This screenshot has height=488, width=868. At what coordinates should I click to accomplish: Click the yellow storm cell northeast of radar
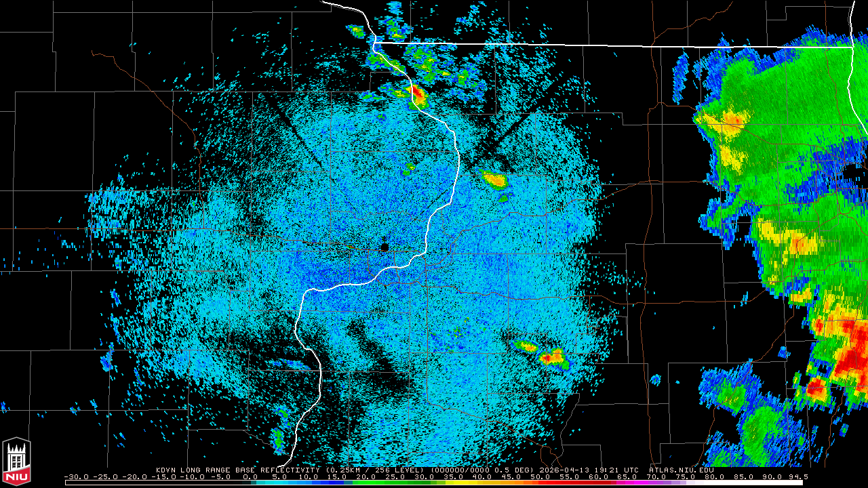(x=495, y=180)
